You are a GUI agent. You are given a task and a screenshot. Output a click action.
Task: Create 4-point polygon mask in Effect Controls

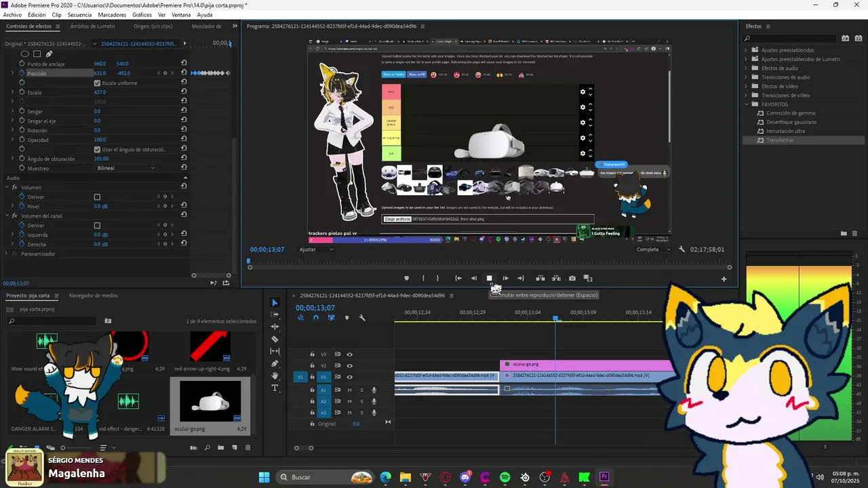click(x=37, y=54)
